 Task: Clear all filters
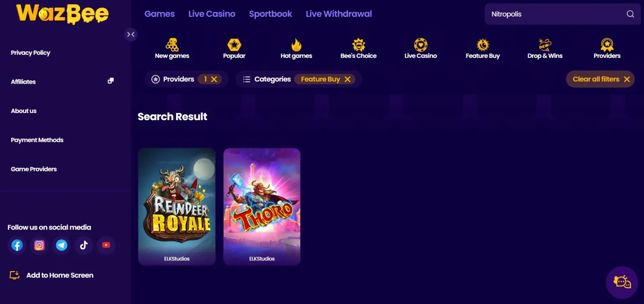600,79
